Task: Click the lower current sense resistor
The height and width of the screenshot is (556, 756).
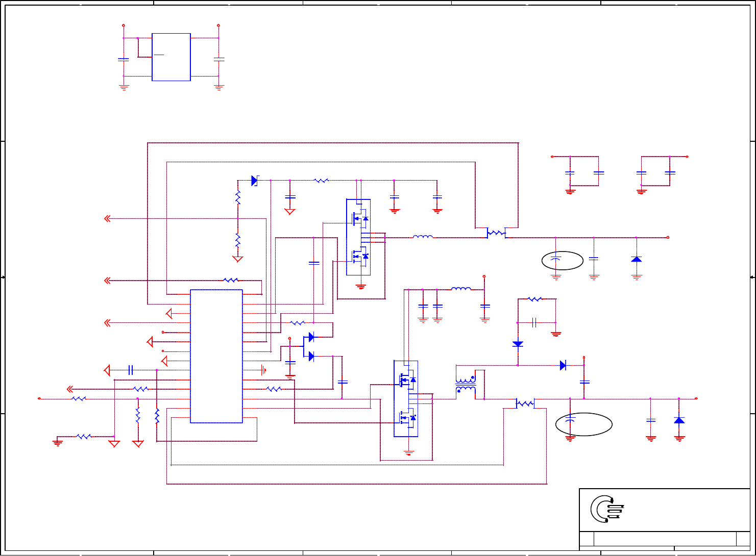Action: point(525,404)
